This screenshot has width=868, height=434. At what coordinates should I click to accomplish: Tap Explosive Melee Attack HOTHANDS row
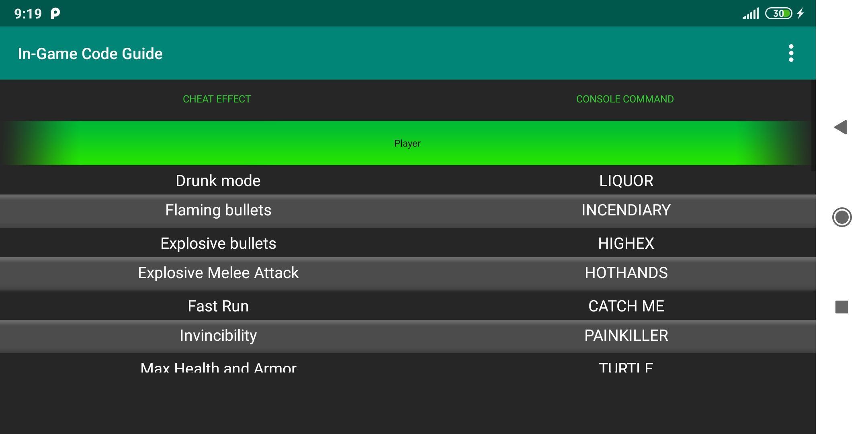point(407,272)
